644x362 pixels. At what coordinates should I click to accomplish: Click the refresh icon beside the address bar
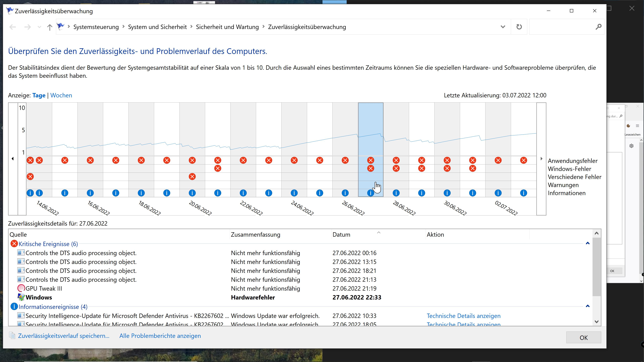coord(519,27)
